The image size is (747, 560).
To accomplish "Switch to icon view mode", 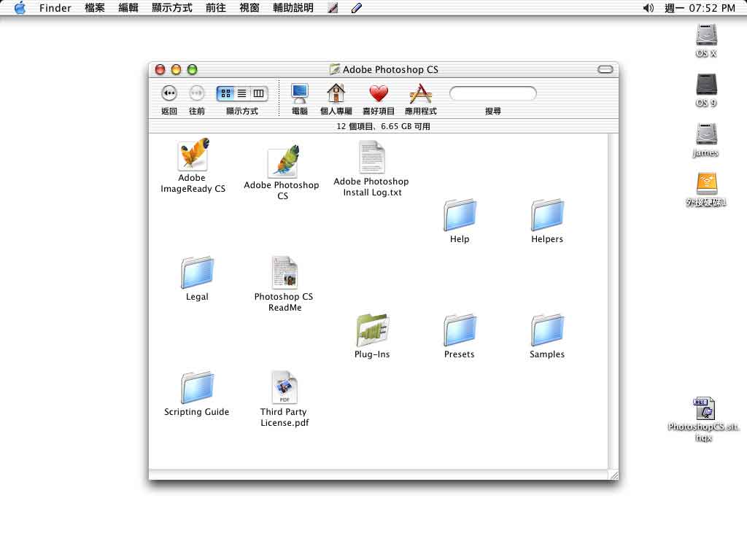I will click(x=226, y=93).
